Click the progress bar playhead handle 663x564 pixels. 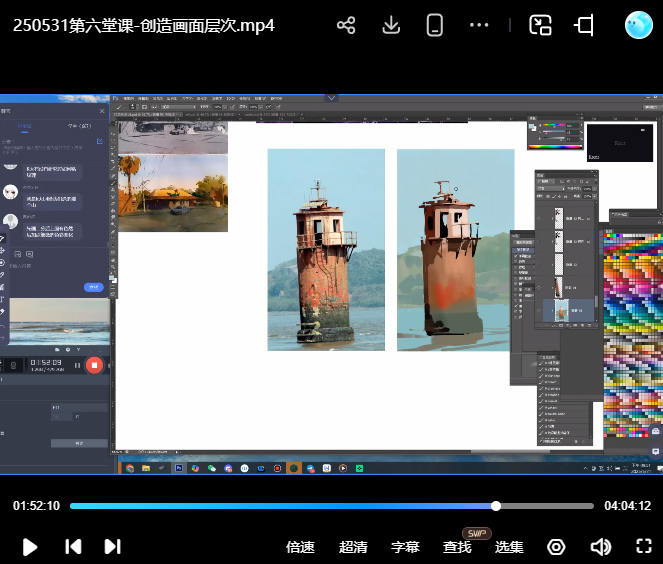[496, 506]
